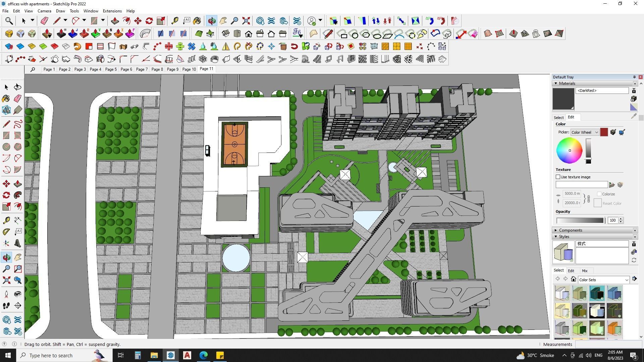Click the Iso view house icon
644x362 pixels.
pos(226,34)
